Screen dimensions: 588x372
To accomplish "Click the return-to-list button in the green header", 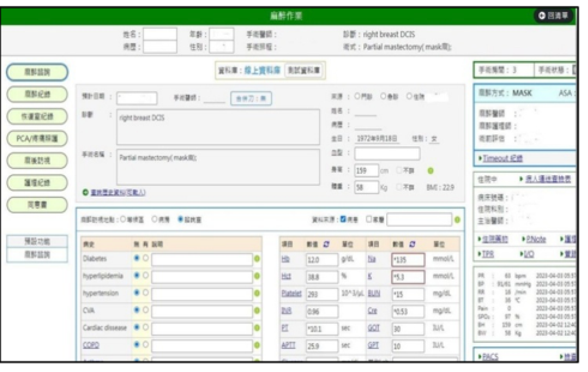I will [x=554, y=16].
